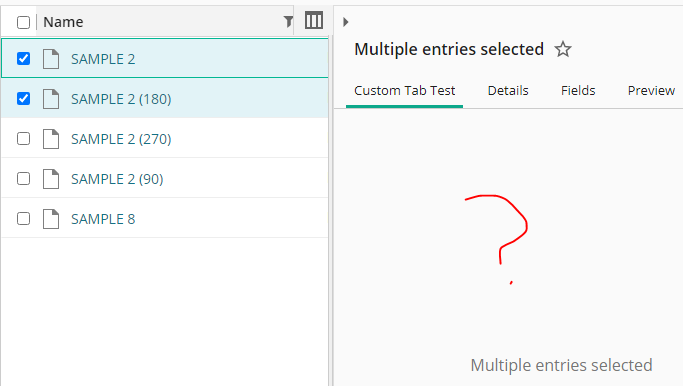The width and height of the screenshot is (683, 386).
Task: Open the SAMPLE 2 (90) entry link
Action: point(117,179)
